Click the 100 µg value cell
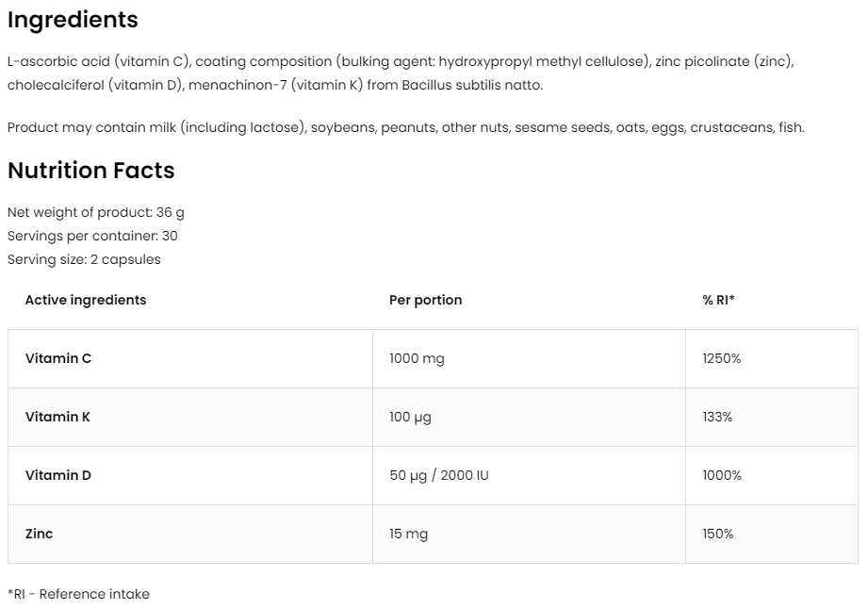The width and height of the screenshot is (868, 609). click(410, 417)
